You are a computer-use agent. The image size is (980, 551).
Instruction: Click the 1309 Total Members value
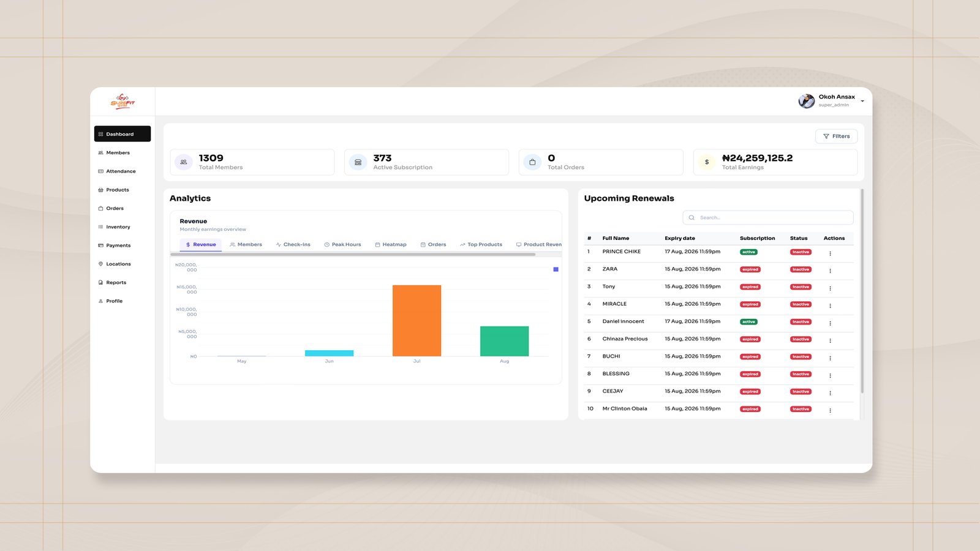click(x=211, y=158)
